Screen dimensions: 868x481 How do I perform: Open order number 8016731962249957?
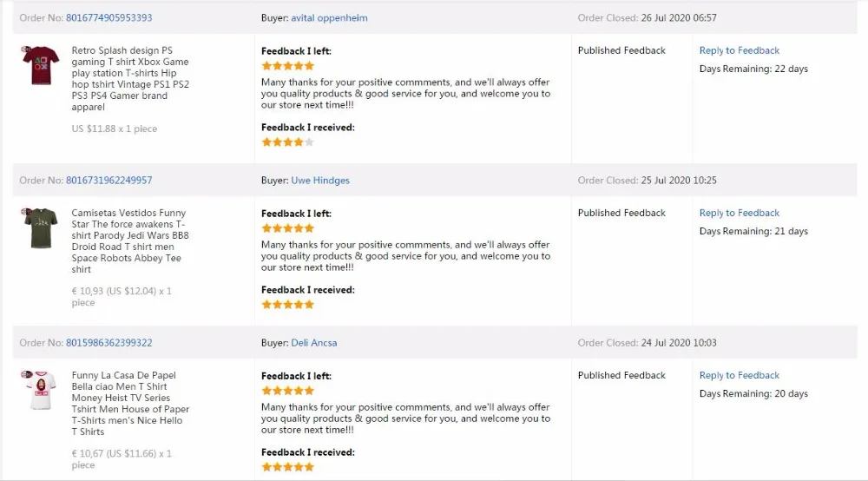109,181
